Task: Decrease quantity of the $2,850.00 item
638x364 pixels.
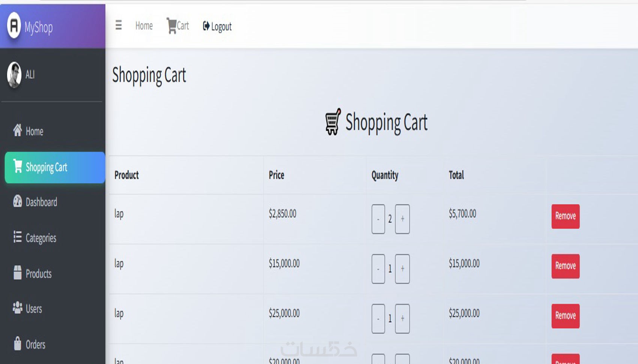Action: point(378,219)
